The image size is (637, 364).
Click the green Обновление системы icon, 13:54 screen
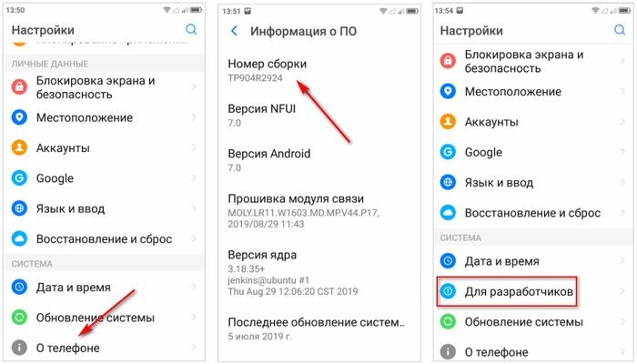pos(448,321)
